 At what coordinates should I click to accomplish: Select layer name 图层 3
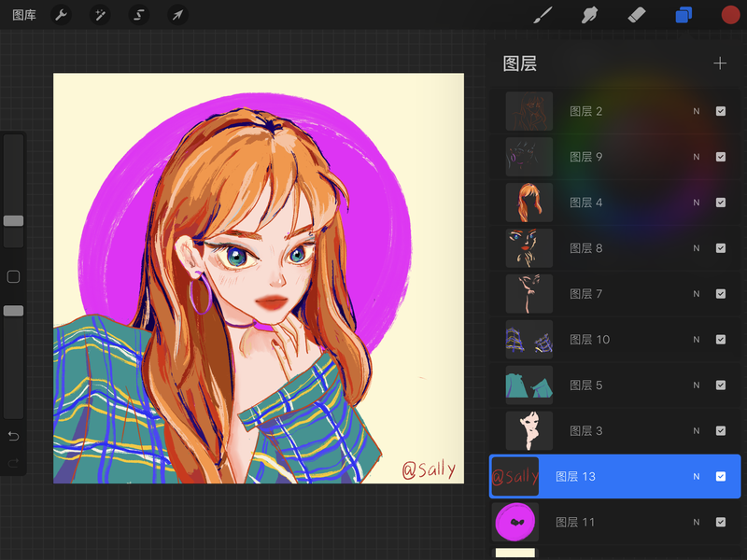click(586, 431)
